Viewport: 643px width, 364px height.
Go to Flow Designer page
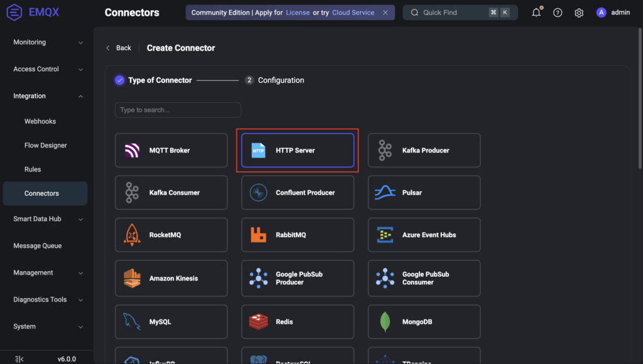(x=45, y=146)
